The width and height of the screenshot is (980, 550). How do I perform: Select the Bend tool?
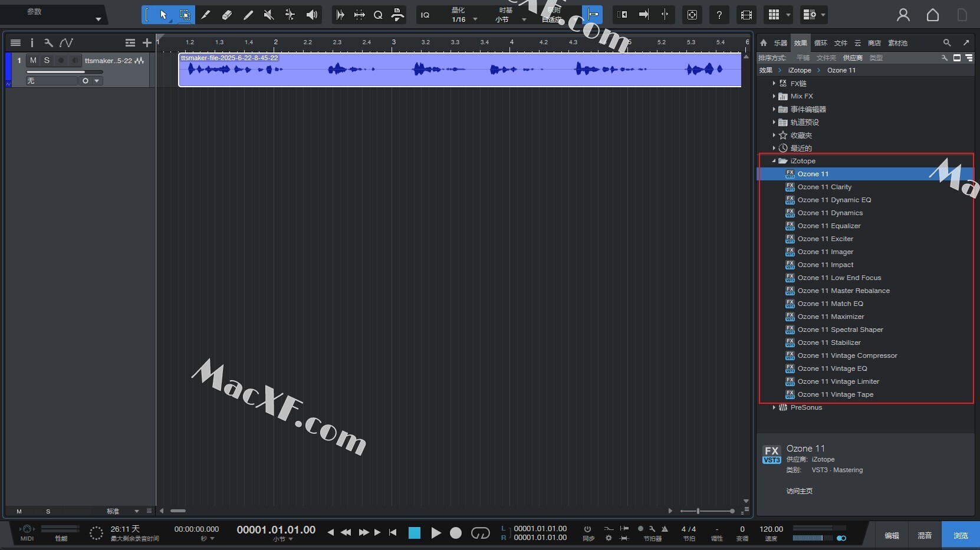click(x=290, y=15)
